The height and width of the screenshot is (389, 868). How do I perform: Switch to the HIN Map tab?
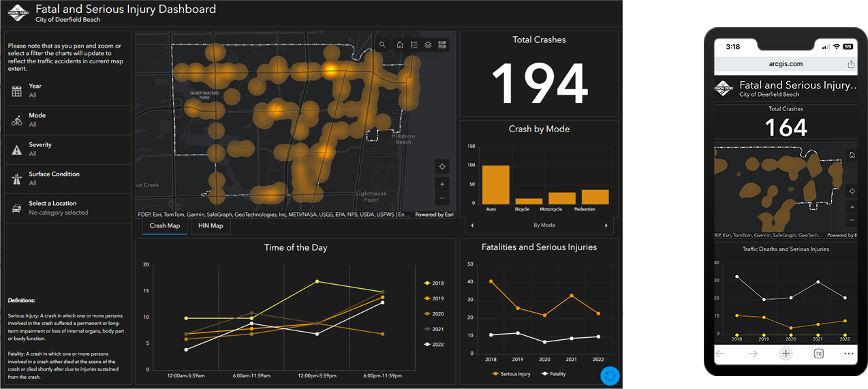click(x=211, y=225)
